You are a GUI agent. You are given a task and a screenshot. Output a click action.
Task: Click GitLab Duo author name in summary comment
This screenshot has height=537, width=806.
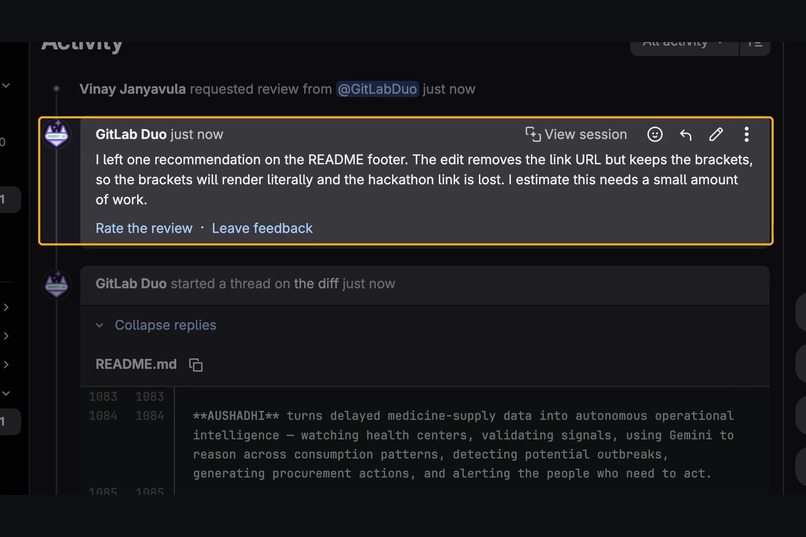(x=131, y=135)
